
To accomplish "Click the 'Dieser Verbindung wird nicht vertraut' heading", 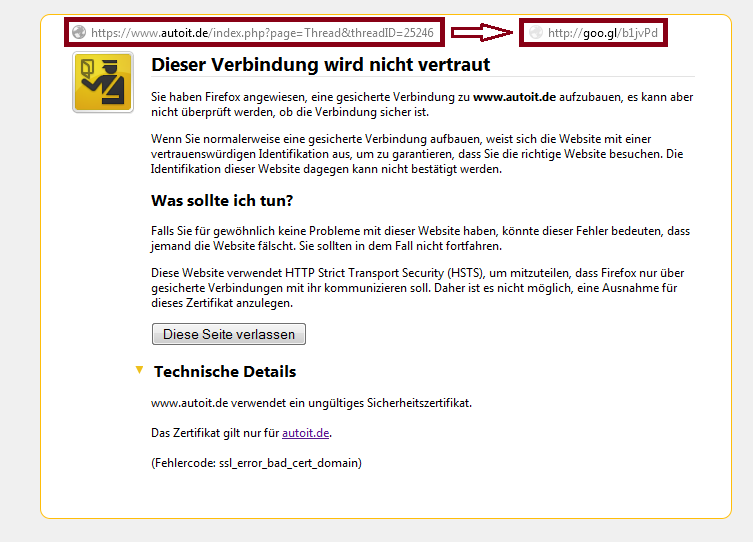I will [x=320, y=65].
